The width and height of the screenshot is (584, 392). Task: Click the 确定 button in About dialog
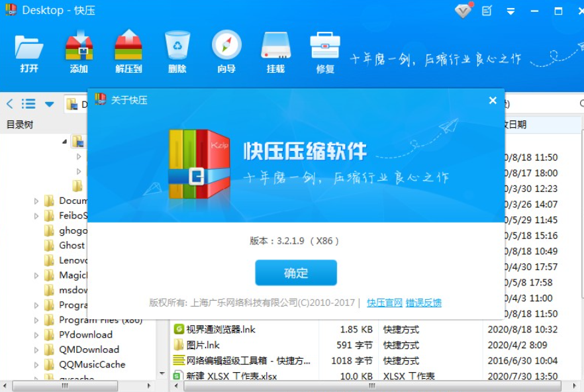coord(295,272)
